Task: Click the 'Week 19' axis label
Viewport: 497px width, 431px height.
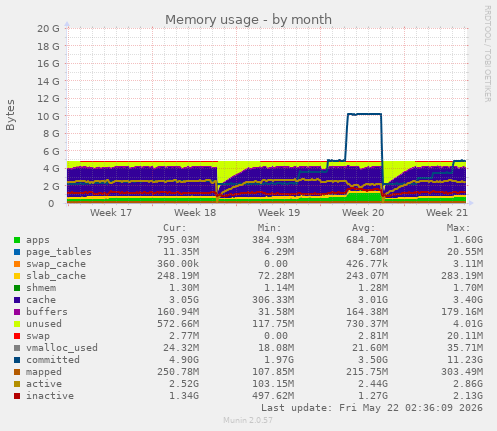Action: click(279, 213)
